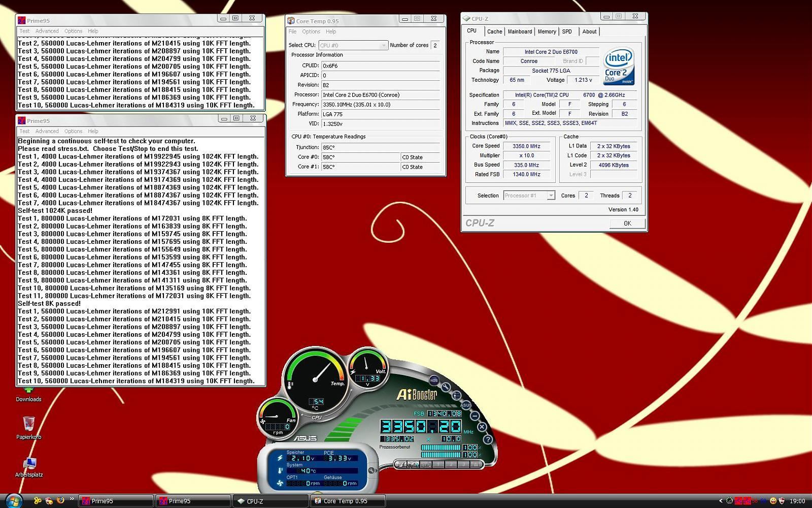Open AI Booster help question mark
812x508 pixels.
[487, 439]
